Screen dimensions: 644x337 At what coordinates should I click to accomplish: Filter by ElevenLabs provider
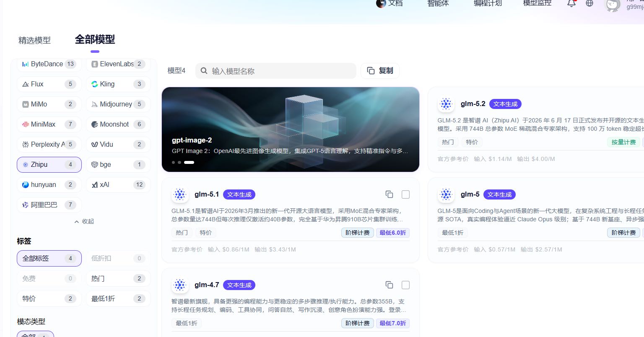coord(118,64)
